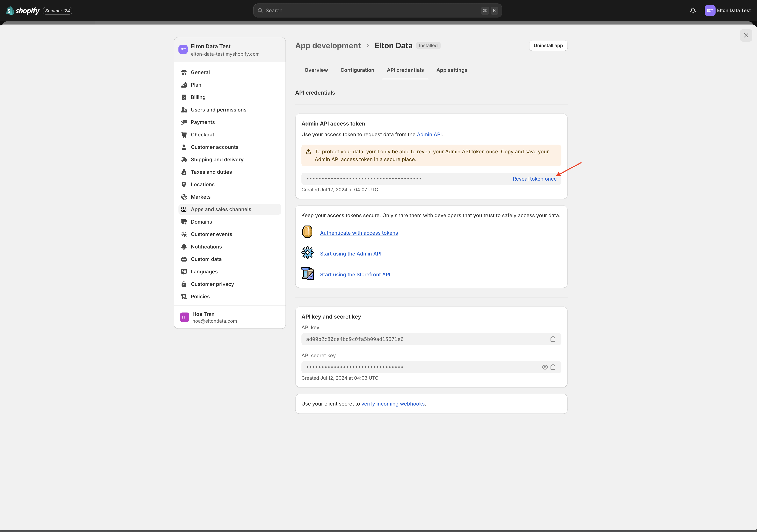This screenshot has height=532, width=757.
Task: Open the Elton Data Test account menu
Action: pos(728,10)
